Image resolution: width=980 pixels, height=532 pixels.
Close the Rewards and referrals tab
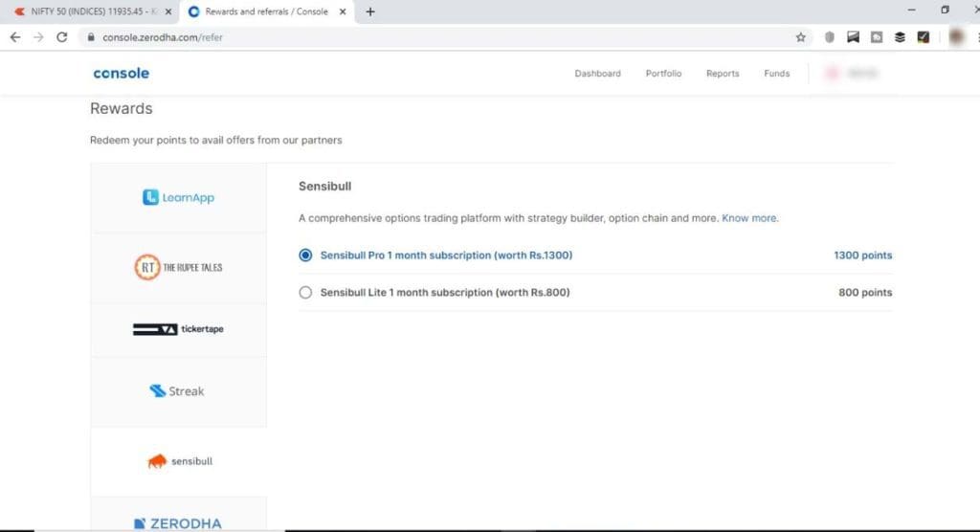(343, 11)
